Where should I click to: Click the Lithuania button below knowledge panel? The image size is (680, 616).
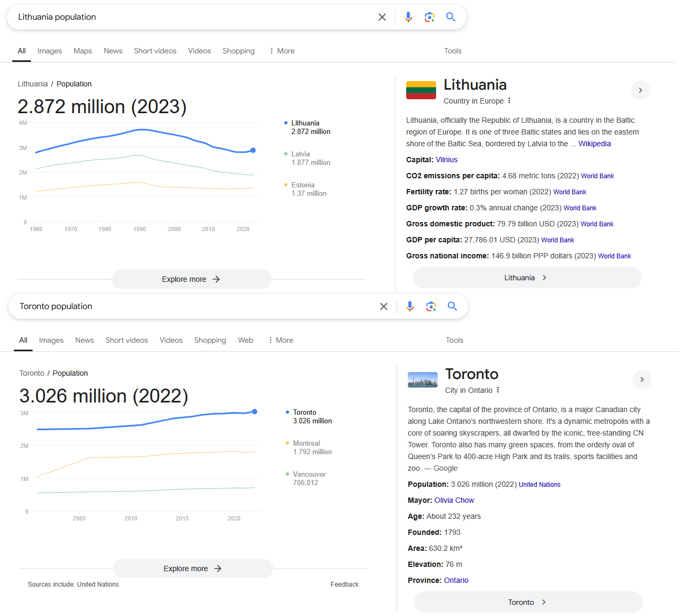(527, 278)
